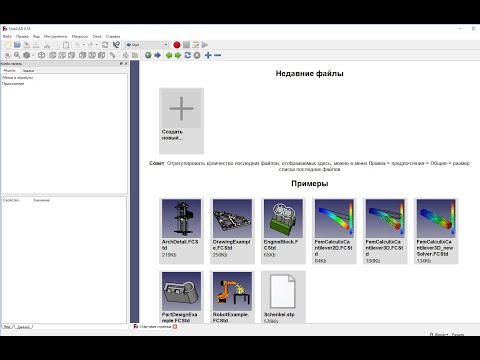Viewport: 480px width, 360px height.
Task: Select the start page document tab
Action: coord(155,327)
